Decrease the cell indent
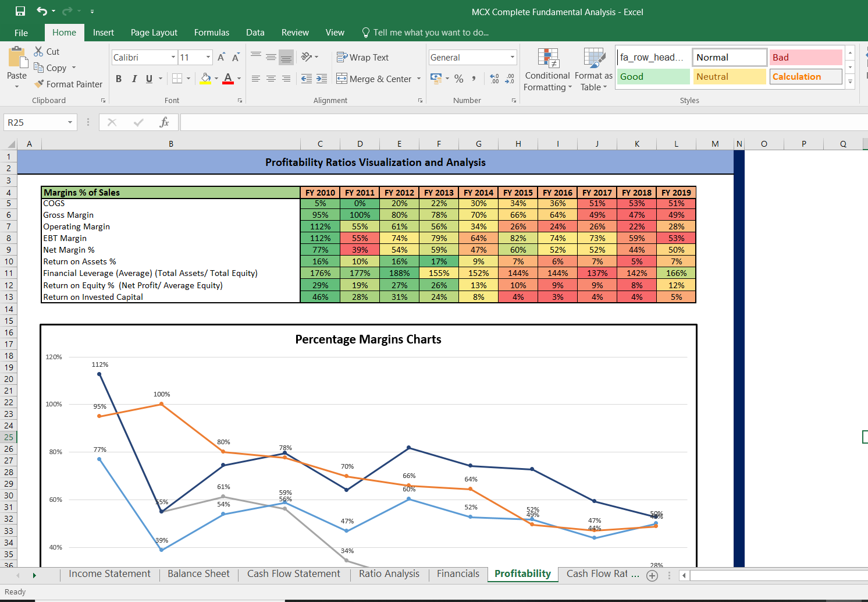 pyautogui.click(x=307, y=79)
